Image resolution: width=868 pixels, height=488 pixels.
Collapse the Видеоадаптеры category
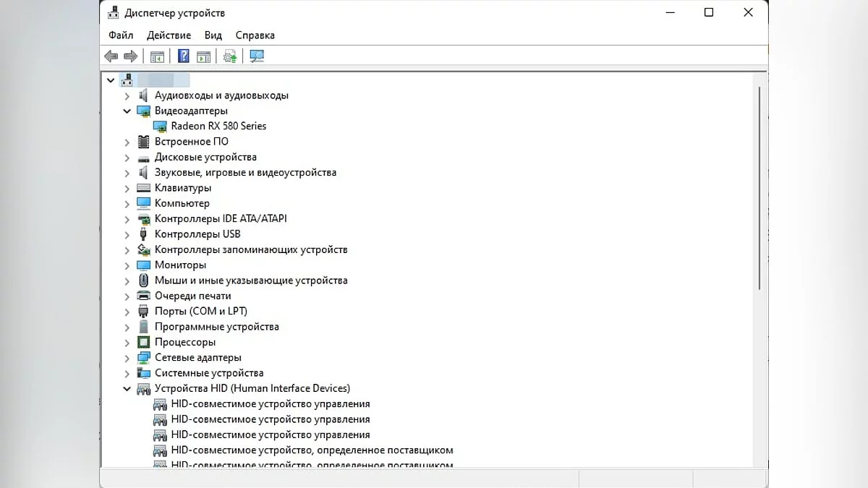[127, 111]
